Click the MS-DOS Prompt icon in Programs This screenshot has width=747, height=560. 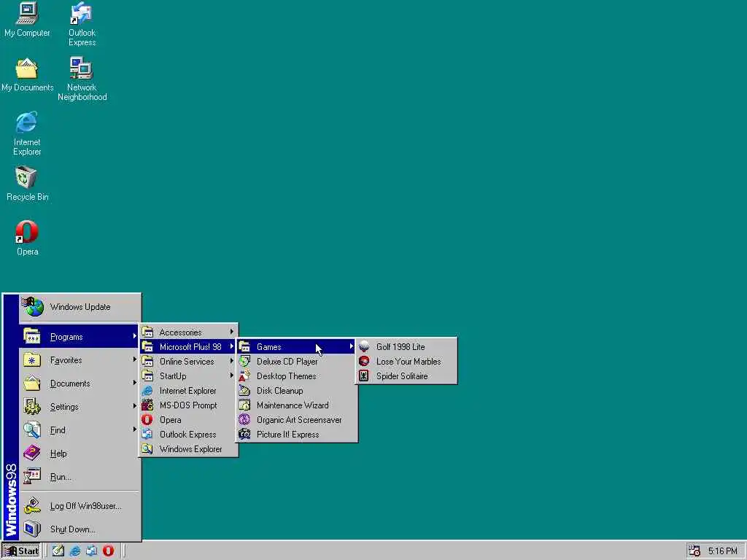coord(147,405)
